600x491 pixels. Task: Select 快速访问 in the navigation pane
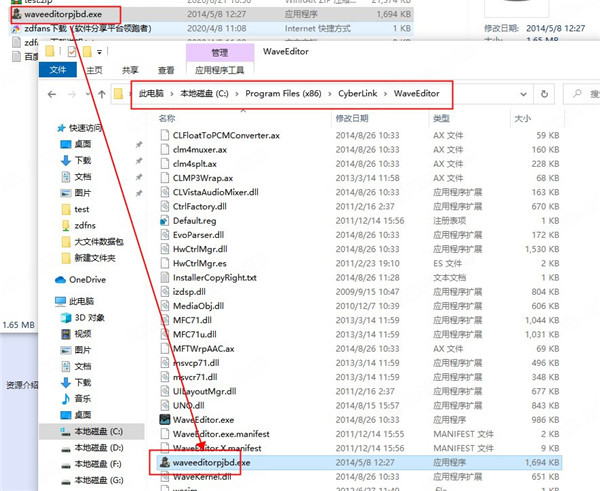85,128
